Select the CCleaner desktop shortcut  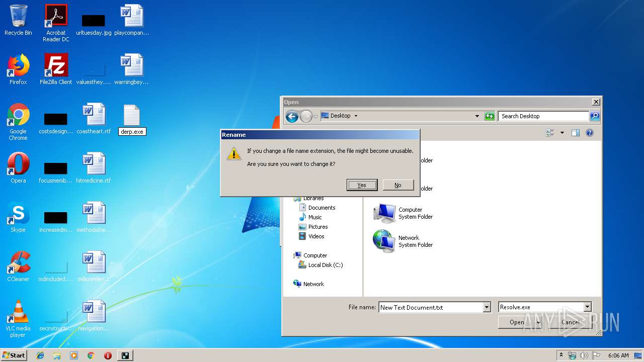tap(18, 266)
